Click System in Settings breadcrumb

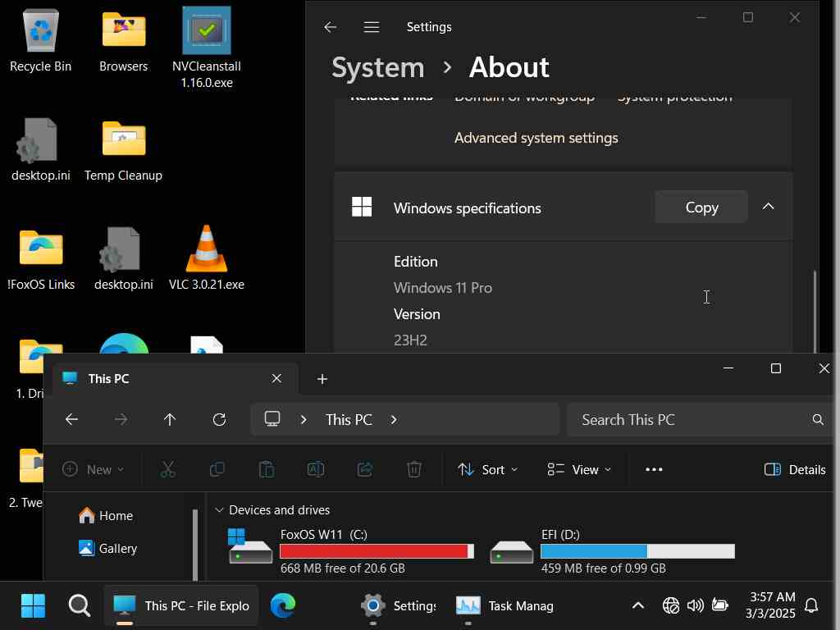[x=378, y=67]
